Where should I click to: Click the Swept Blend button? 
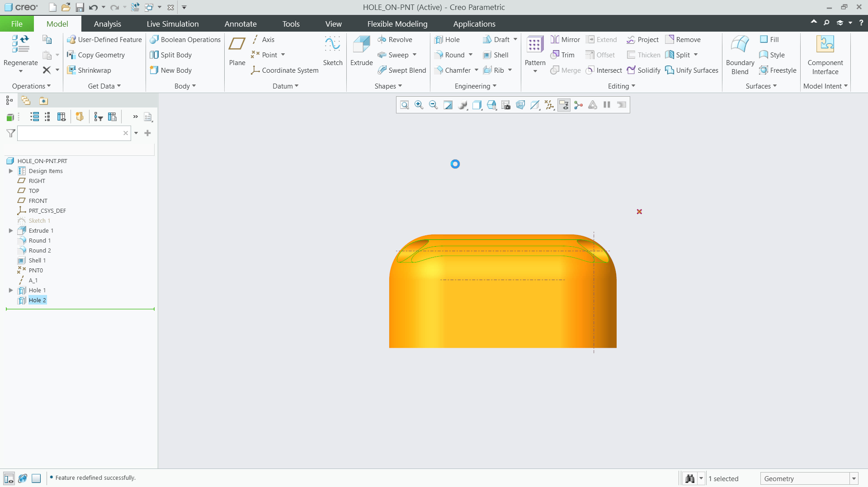click(401, 70)
